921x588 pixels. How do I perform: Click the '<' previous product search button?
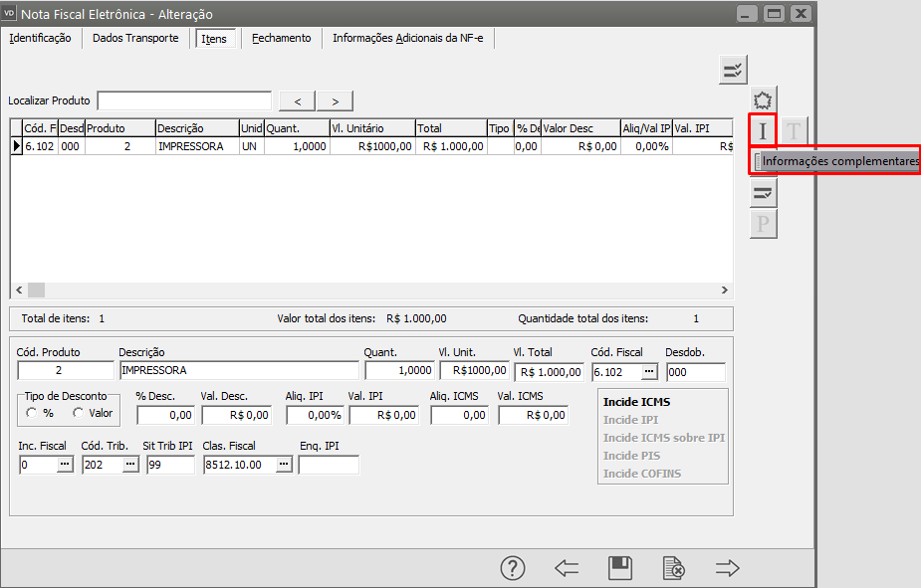298,100
